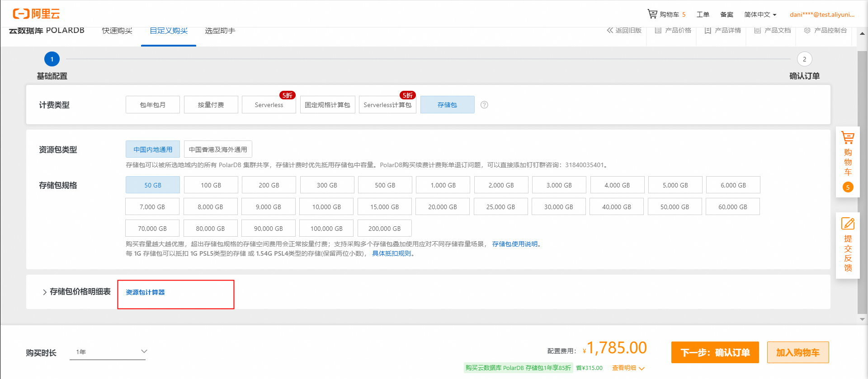Image resolution: width=868 pixels, height=379 pixels.
Task: Select the 6,000 GB storage package
Action: point(733,185)
